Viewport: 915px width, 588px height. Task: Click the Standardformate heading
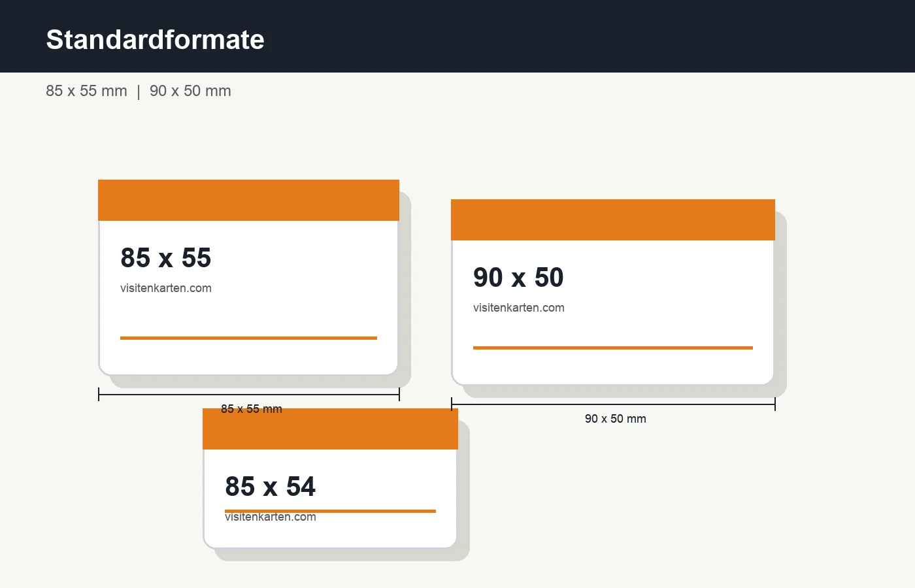(155, 40)
